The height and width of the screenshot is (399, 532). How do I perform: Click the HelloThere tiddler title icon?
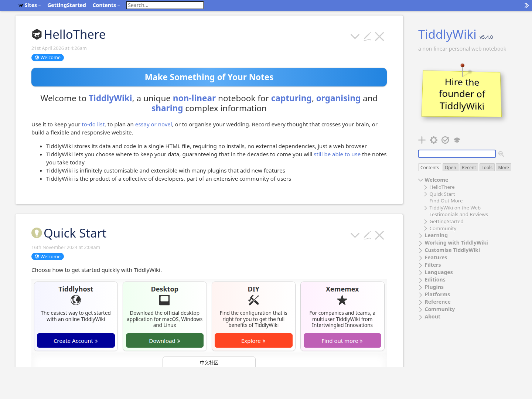[x=37, y=34]
